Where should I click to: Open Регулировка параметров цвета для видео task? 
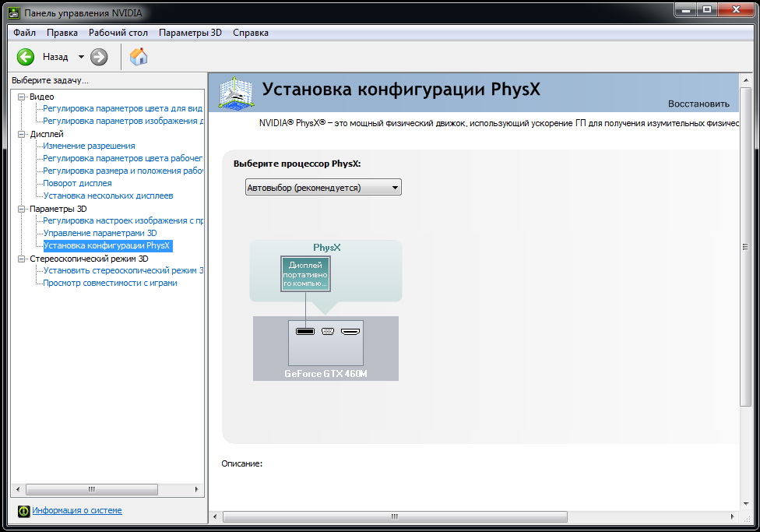122,108
